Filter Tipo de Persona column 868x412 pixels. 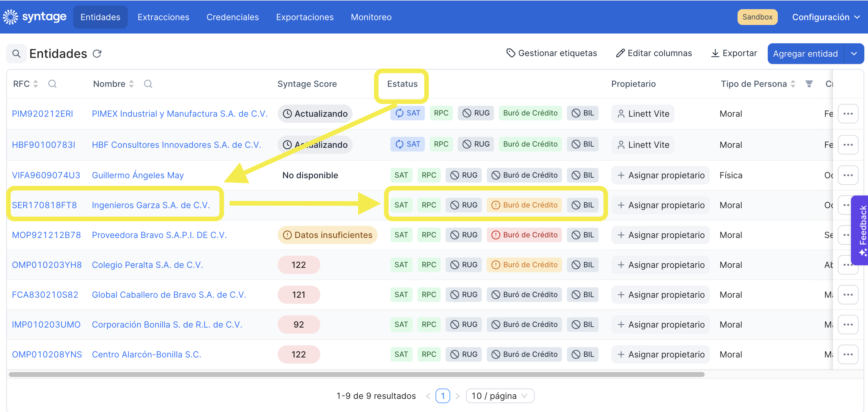[x=809, y=84]
